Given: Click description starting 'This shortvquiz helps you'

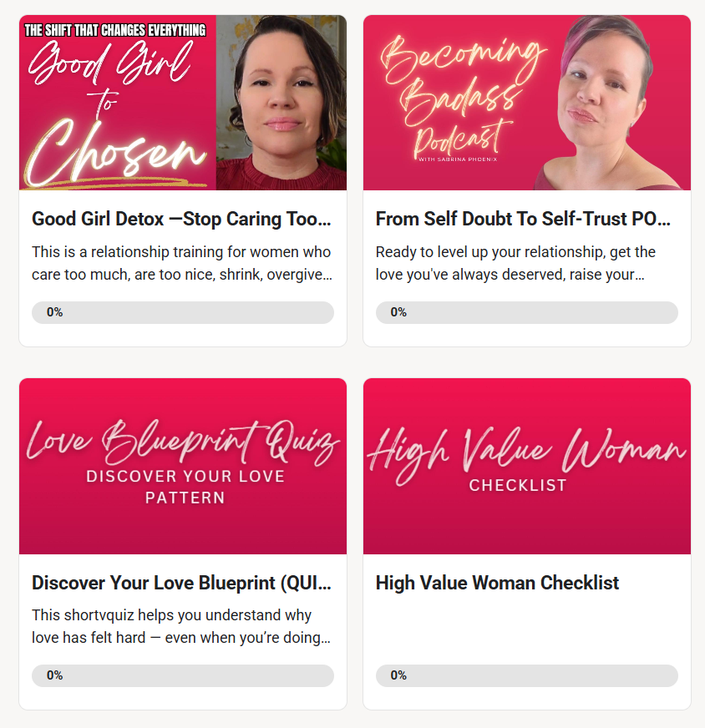Looking at the screenshot, I should click(x=181, y=626).
